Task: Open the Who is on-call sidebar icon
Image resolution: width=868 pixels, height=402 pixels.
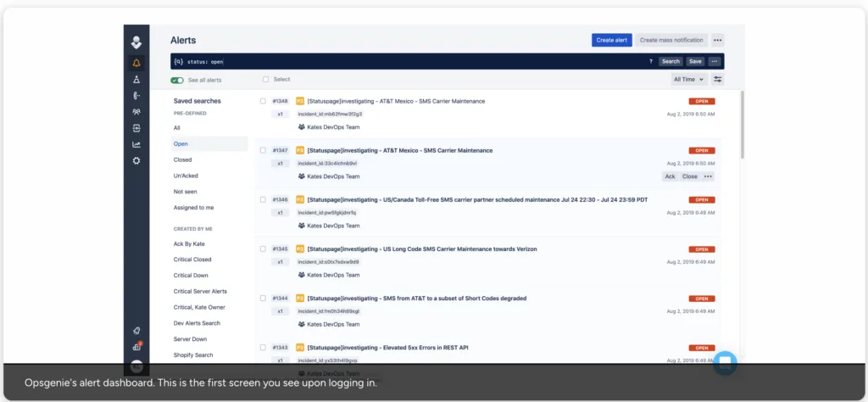Action: tap(136, 95)
